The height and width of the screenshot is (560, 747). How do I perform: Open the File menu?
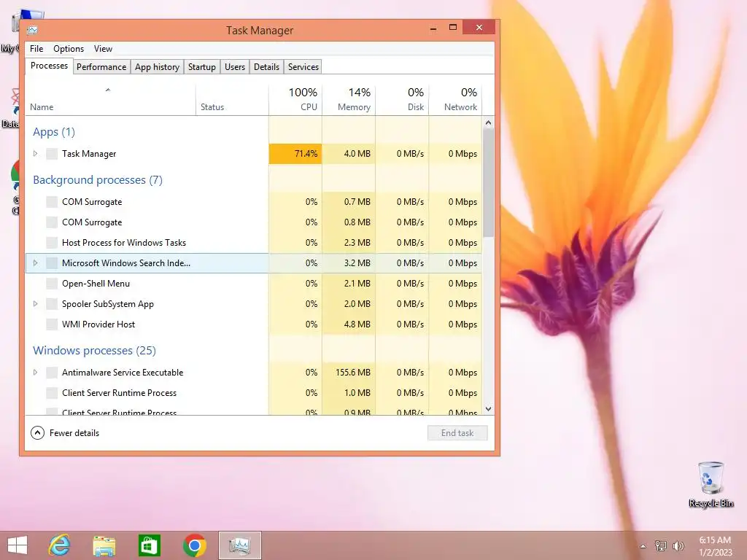coord(36,49)
